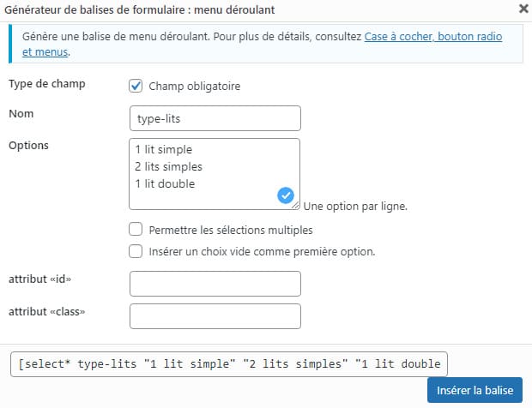Select the generated select* shortcode field
The width and height of the screenshot is (532, 408).
click(x=229, y=363)
